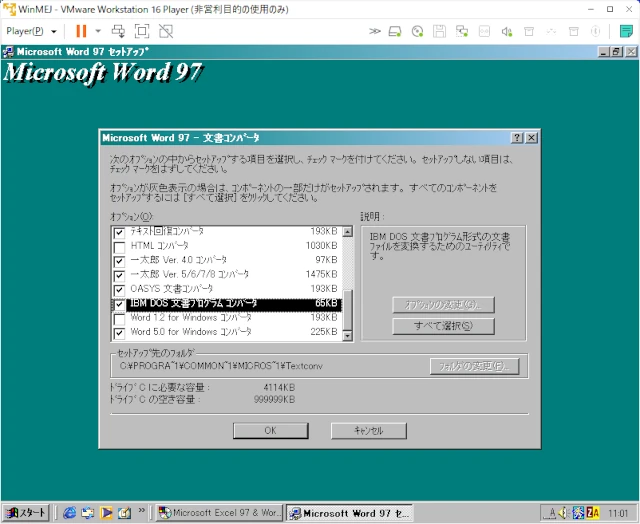Uncheck 一太郎 Ver. 4.0 コンバータ checkbox
This screenshot has height=524, width=640.
coord(119,261)
